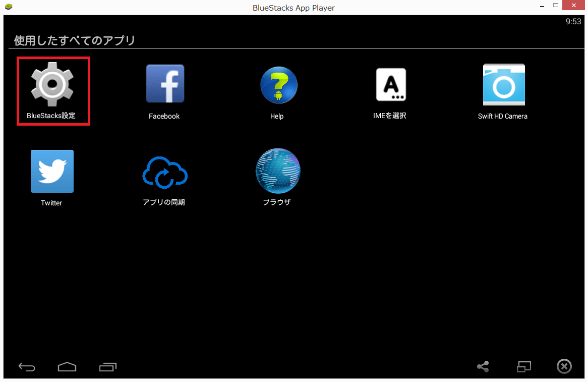
Task: Tap the Android home button
Action: click(x=67, y=367)
